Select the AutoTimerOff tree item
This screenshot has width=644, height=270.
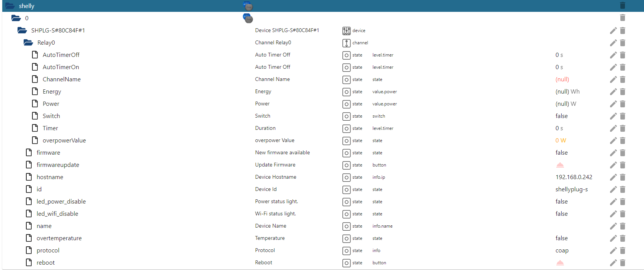click(x=61, y=55)
